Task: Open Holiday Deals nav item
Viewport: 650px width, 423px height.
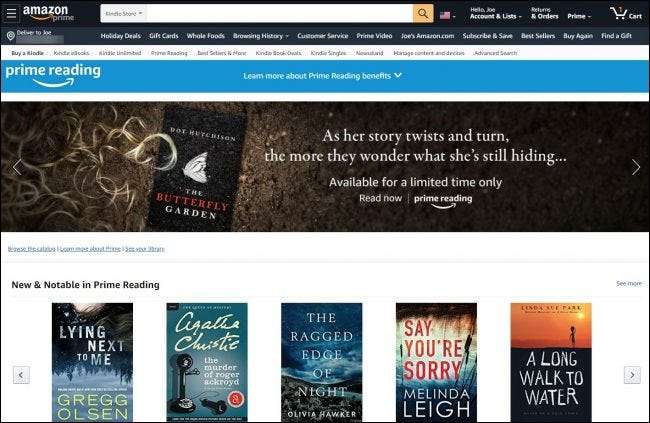Action: [x=121, y=36]
